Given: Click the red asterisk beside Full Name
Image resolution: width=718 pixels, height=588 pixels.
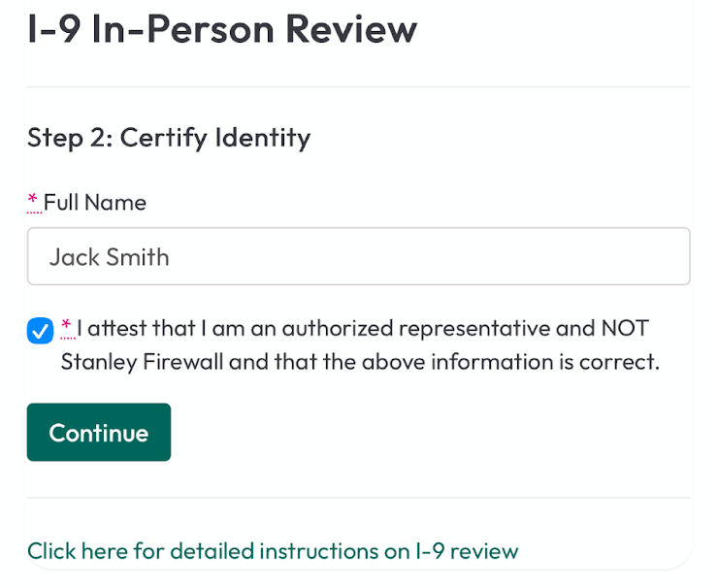Looking at the screenshot, I should 33,201.
